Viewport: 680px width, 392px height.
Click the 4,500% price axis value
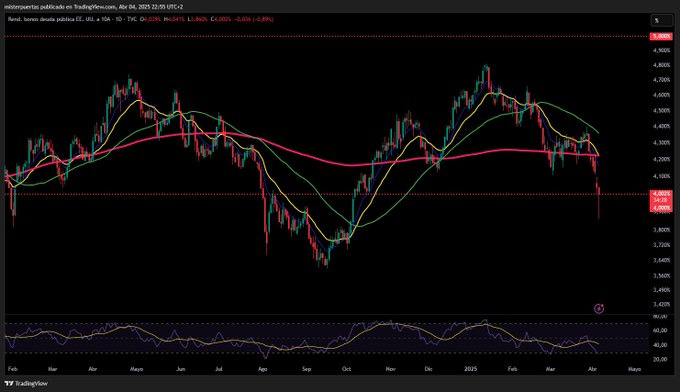(661, 111)
